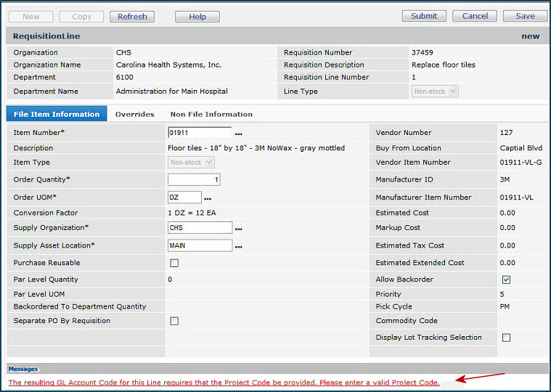Open the Non File Information tab
Screen dimensions: 551x392
211,114
